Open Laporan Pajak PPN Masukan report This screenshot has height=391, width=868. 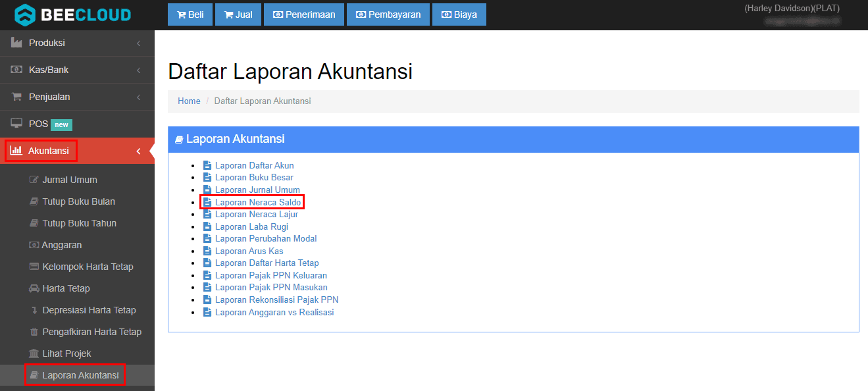271,288
